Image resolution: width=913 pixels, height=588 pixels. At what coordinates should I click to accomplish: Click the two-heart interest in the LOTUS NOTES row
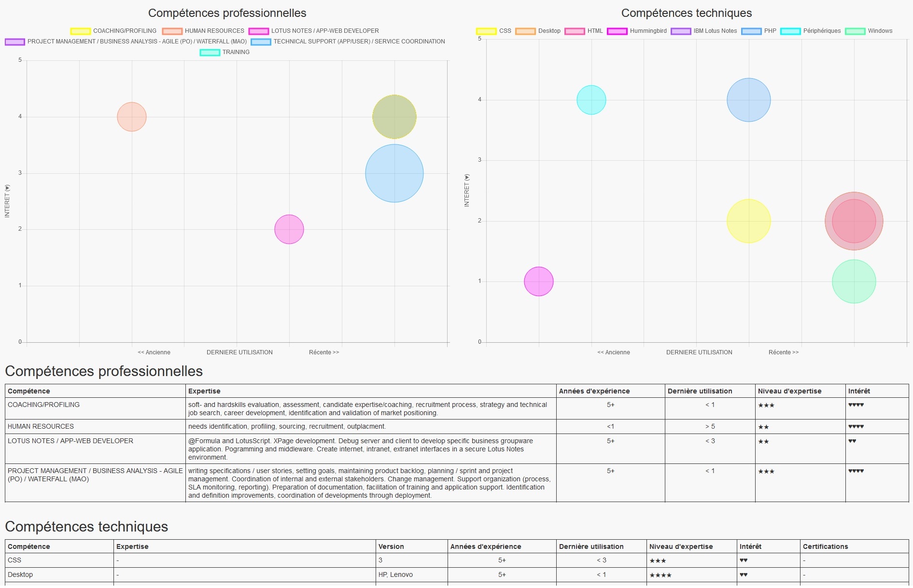(x=852, y=441)
